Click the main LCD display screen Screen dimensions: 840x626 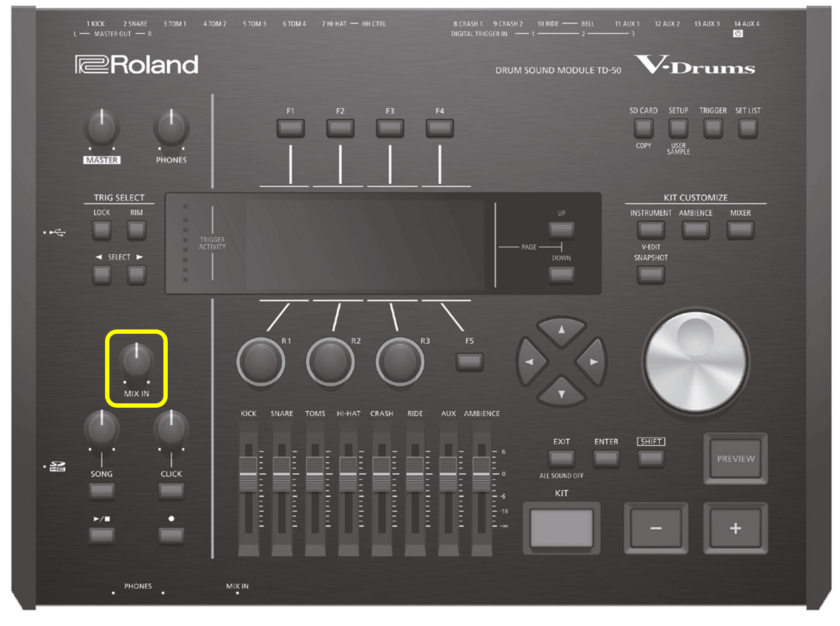[365, 244]
